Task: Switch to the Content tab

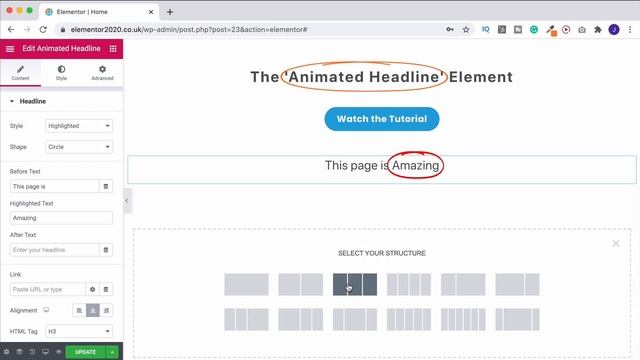Action: pos(20,73)
